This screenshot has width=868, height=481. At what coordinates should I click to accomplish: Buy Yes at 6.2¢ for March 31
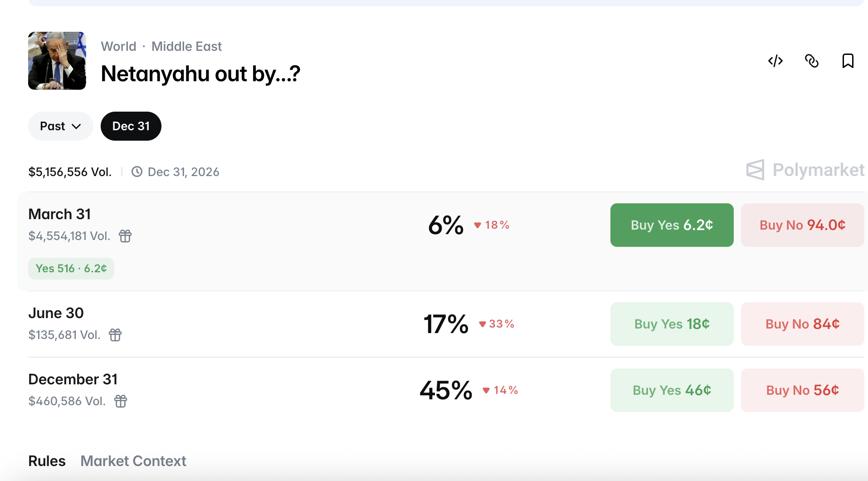pos(672,225)
